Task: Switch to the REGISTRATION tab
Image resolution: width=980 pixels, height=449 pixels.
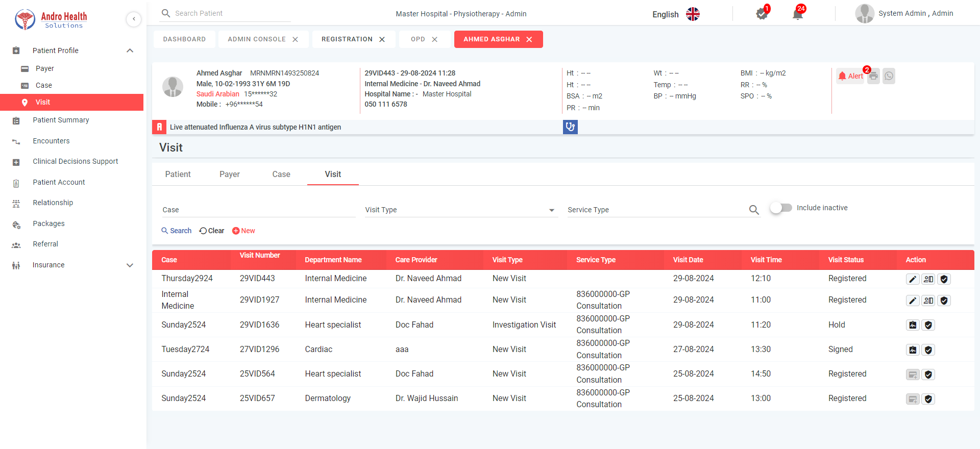Action: [347, 39]
